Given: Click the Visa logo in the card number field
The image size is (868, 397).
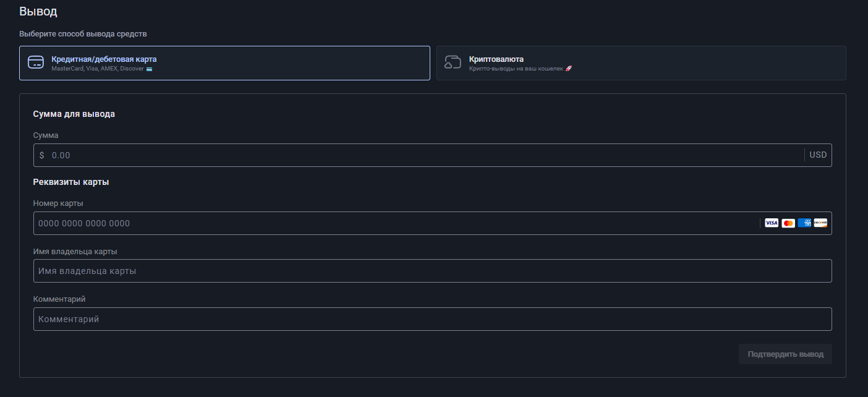Looking at the screenshot, I should point(772,223).
